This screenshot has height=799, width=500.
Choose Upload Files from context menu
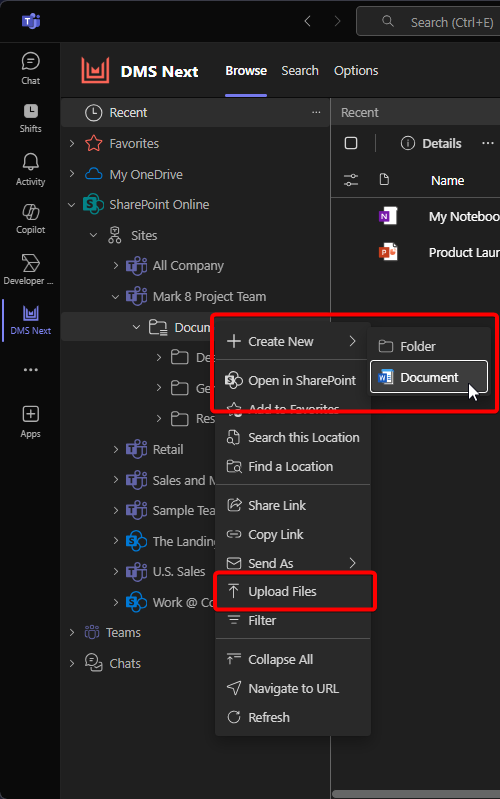293,591
